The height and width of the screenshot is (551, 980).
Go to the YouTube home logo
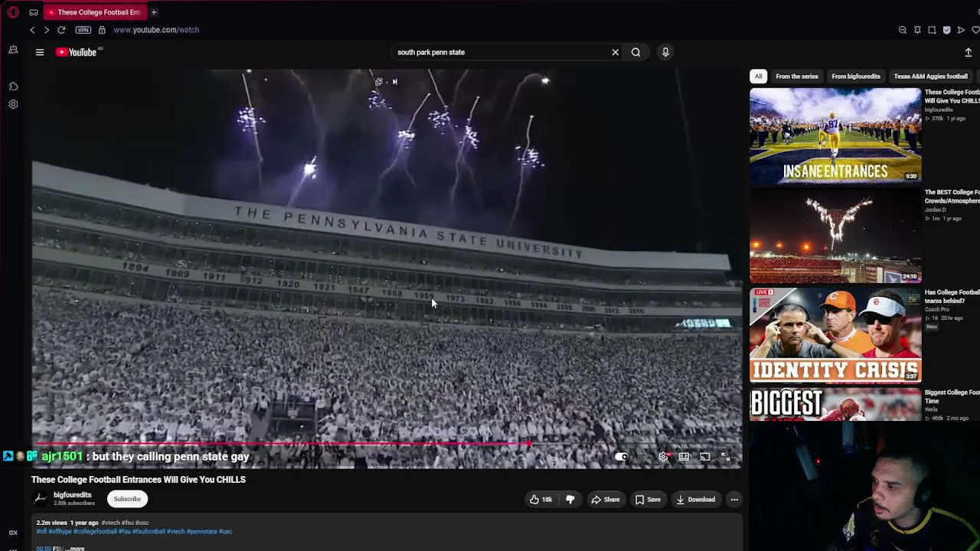point(76,52)
